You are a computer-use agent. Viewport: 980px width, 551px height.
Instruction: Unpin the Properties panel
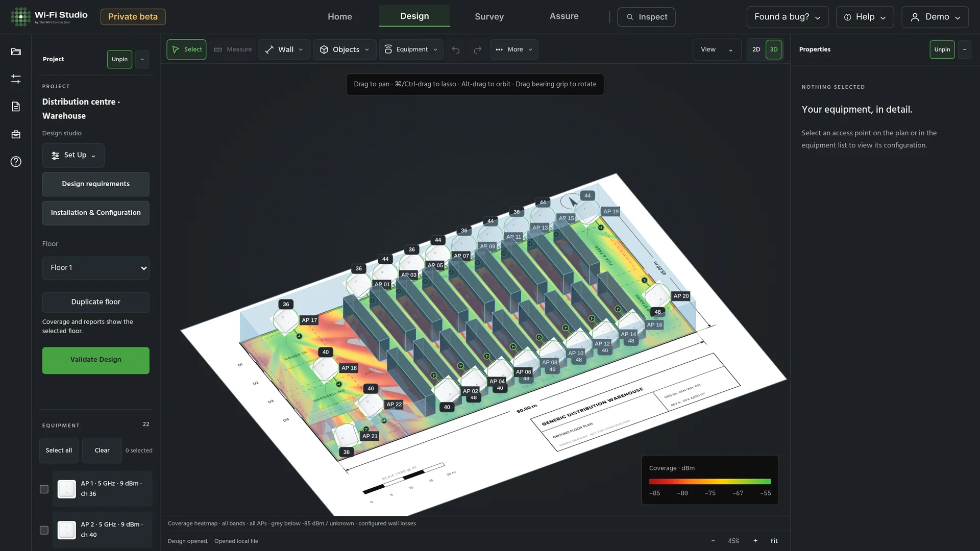942,49
